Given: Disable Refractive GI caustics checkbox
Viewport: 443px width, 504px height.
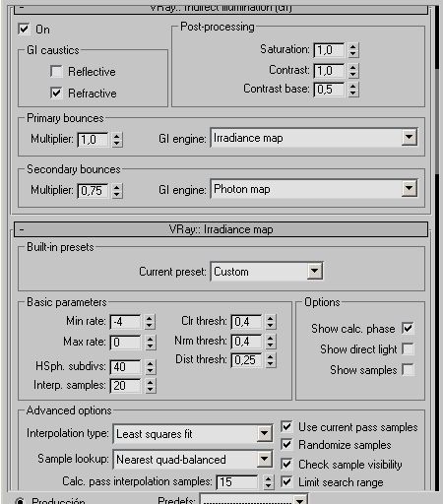Looking at the screenshot, I should pyautogui.click(x=56, y=93).
